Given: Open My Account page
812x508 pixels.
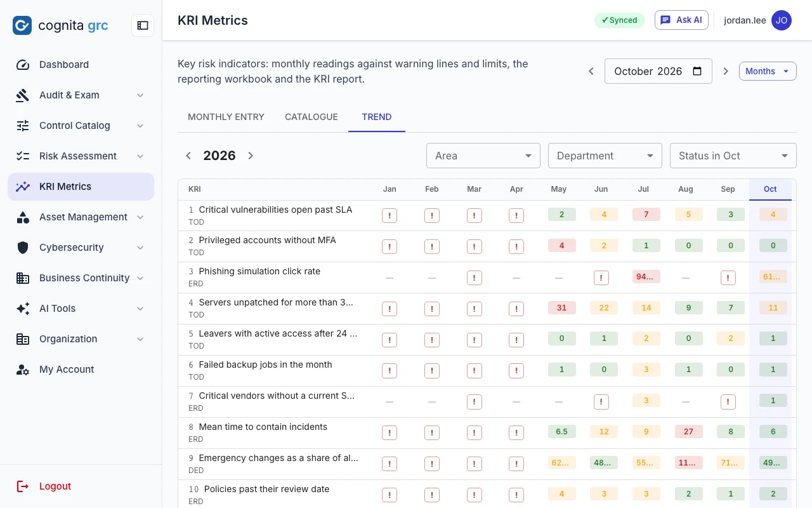Looking at the screenshot, I should (81, 370).
